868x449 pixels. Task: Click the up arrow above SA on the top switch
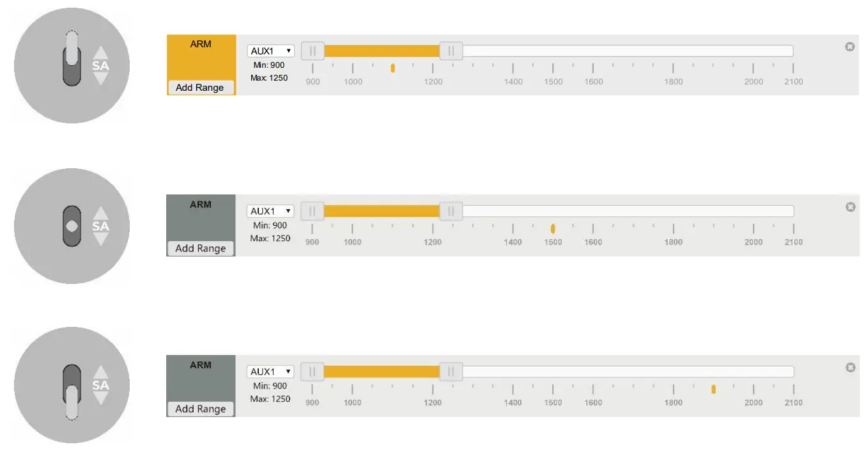[x=100, y=53]
